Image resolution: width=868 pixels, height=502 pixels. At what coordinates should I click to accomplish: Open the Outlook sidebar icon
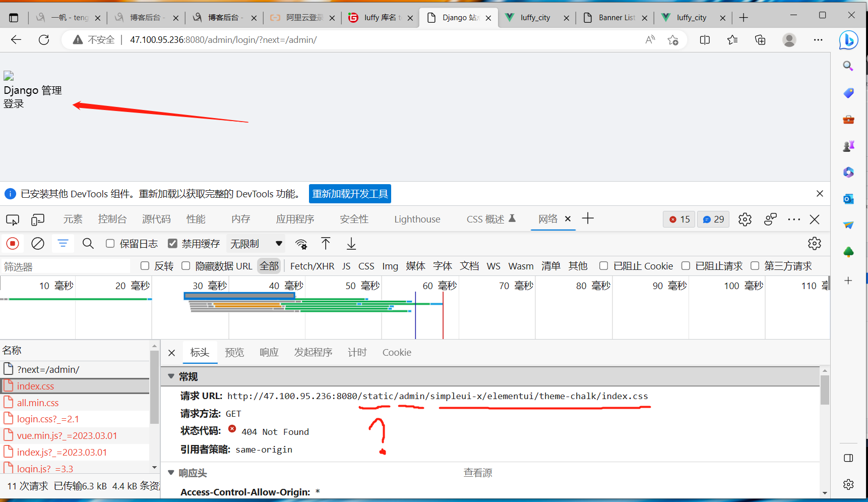point(848,199)
